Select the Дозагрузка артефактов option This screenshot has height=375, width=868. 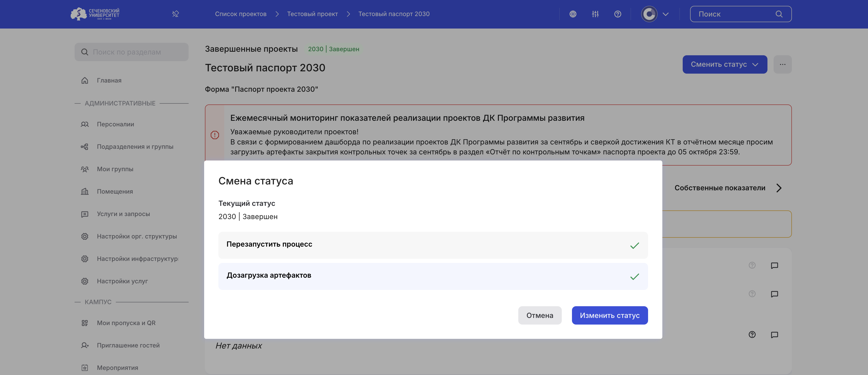click(x=433, y=276)
